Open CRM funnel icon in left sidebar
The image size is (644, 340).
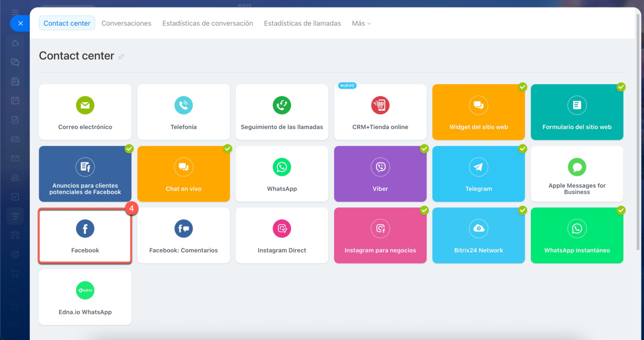tap(15, 216)
